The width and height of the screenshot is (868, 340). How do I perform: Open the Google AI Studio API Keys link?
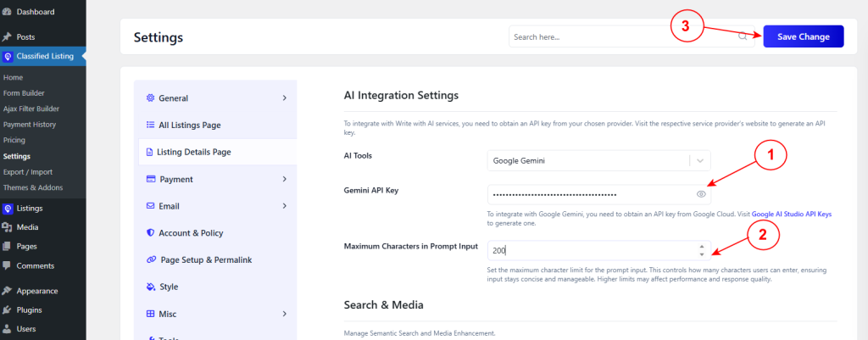[x=792, y=214]
